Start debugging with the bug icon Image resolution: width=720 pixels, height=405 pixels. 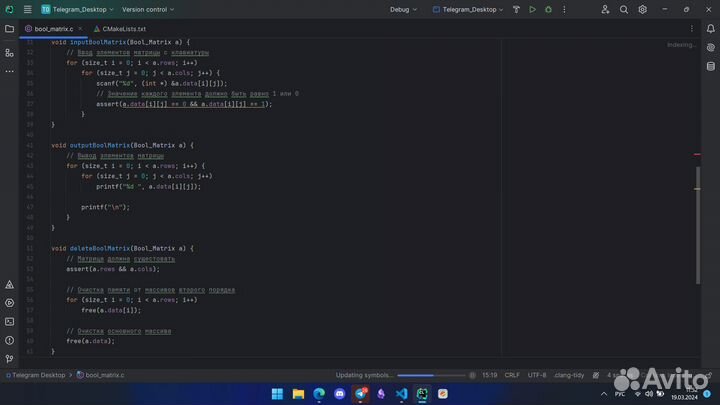coord(548,9)
